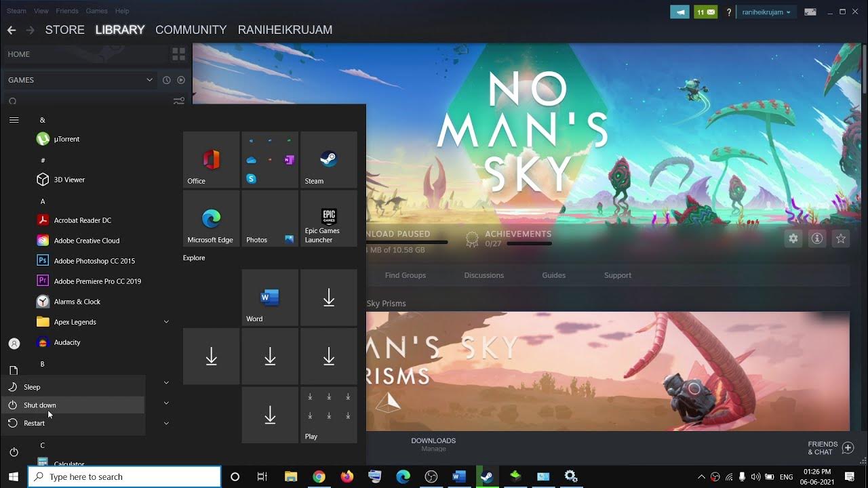The height and width of the screenshot is (488, 868).
Task: Open the RANIHEIKRUJAM profile tab
Action: [285, 30]
